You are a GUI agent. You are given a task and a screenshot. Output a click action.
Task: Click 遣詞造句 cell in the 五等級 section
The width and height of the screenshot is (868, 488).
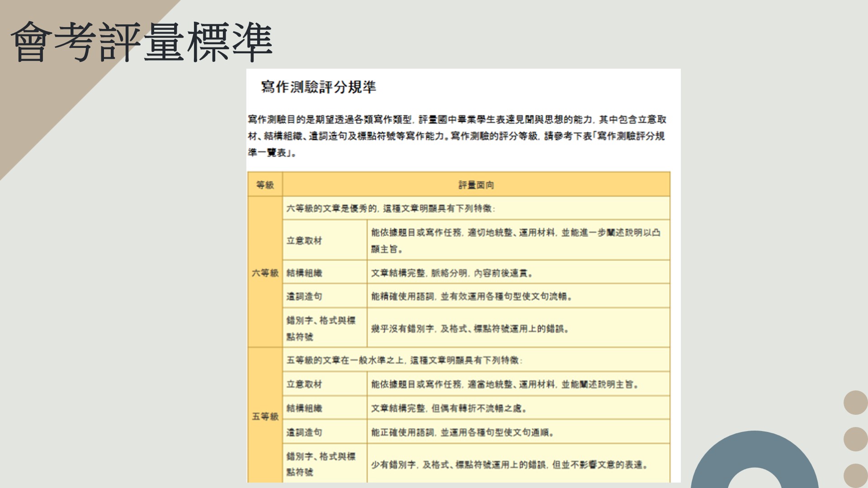(304, 432)
